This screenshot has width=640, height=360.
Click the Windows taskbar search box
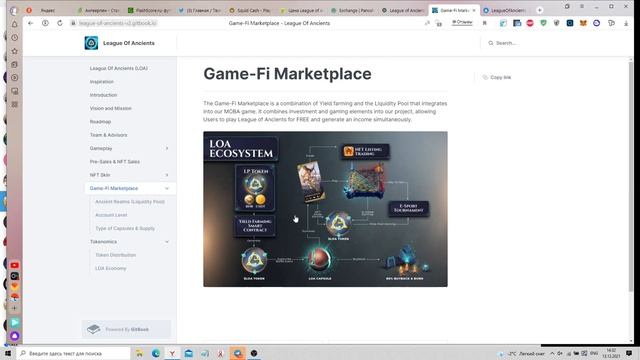[73, 353]
